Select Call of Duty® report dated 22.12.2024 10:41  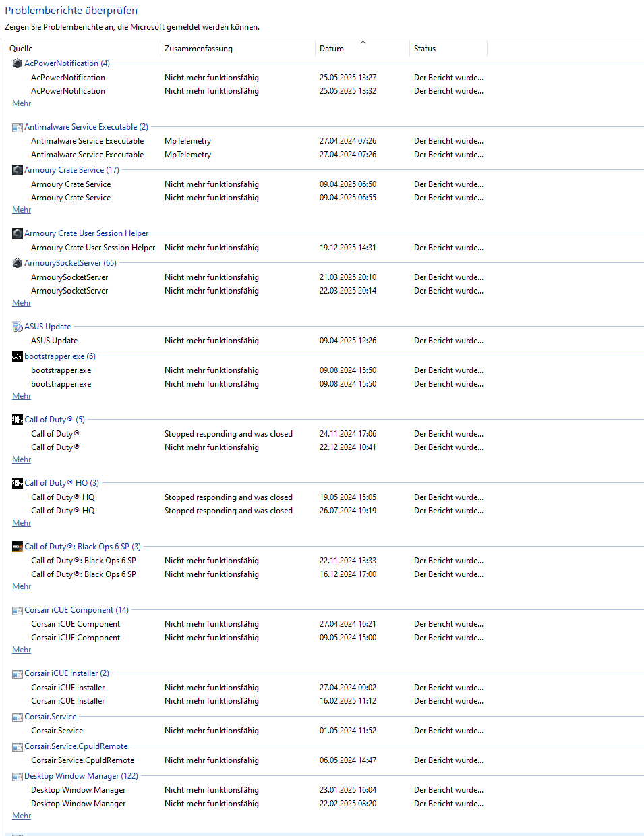257,447
